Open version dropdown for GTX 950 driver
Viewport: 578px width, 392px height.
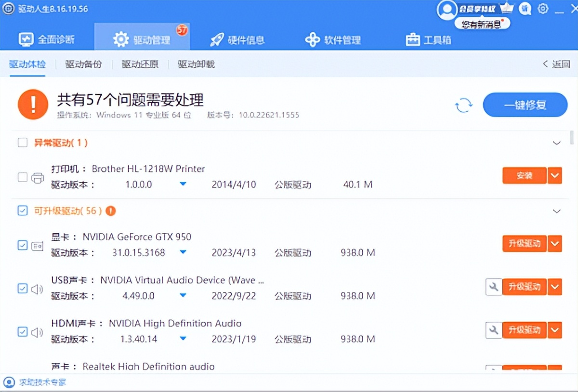(183, 252)
